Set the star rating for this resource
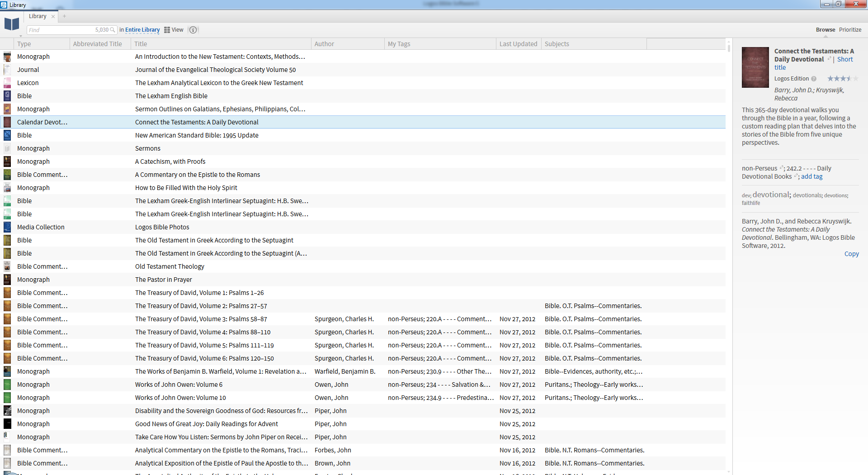Viewport: 868px width, 475px height. (x=843, y=79)
